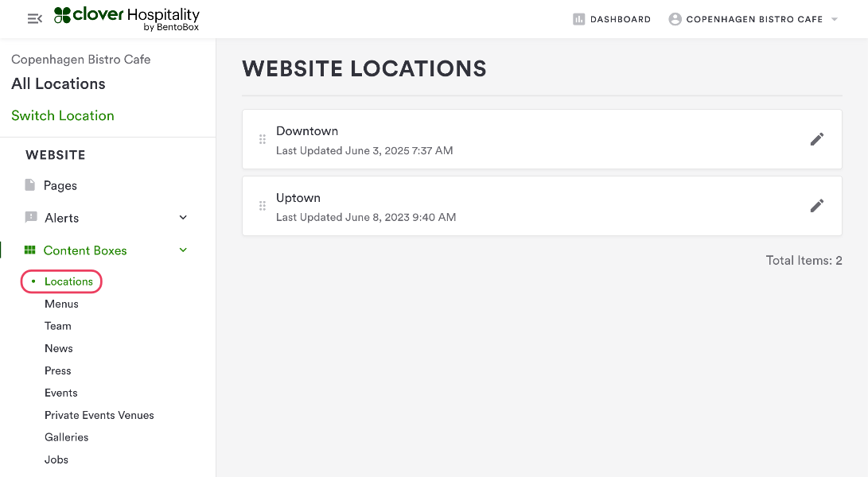Click 'Last Updated June 3, 2025 7:37 AM'
Screen dimensions: 868x477
[364, 150]
